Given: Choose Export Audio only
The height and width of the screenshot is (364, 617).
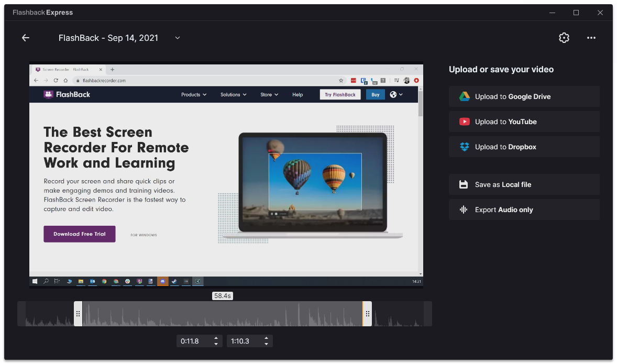Looking at the screenshot, I should click(524, 209).
